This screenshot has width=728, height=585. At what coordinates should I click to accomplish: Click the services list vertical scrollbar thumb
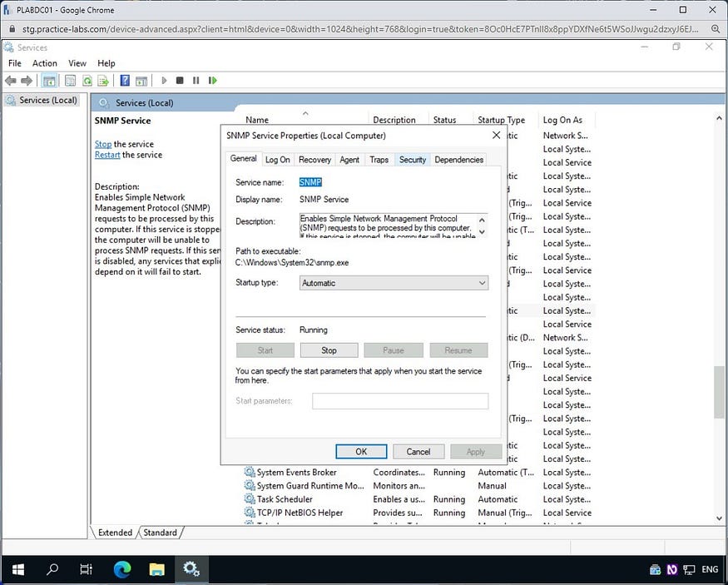tap(719, 391)
